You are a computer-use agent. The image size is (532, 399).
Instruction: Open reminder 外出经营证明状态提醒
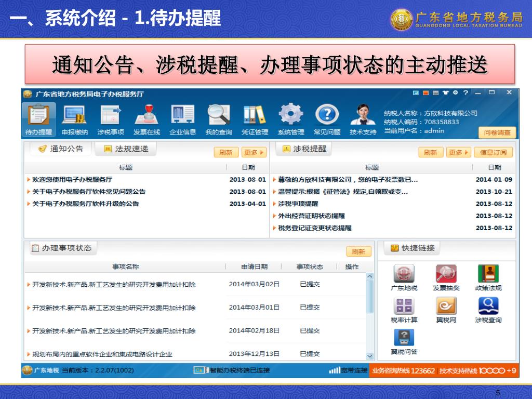click(312, 216)
